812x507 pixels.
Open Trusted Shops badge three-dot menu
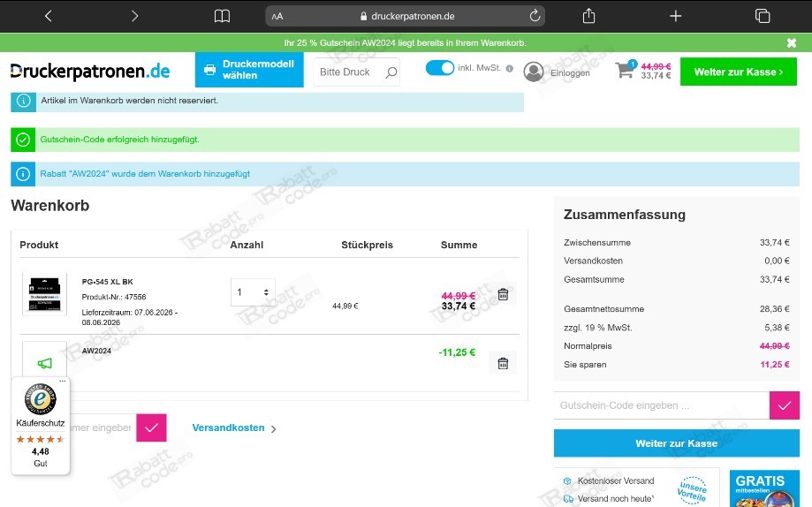pyautogui.click(x=63, y=382)
